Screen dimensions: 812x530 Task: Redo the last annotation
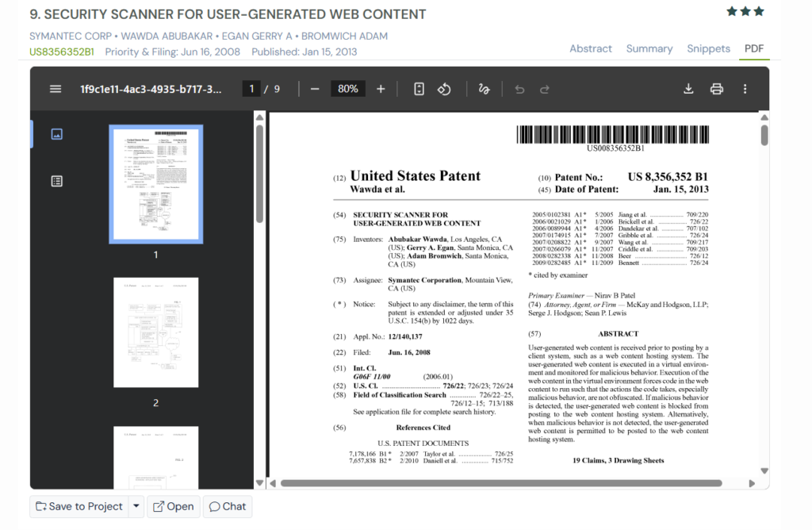545,89
